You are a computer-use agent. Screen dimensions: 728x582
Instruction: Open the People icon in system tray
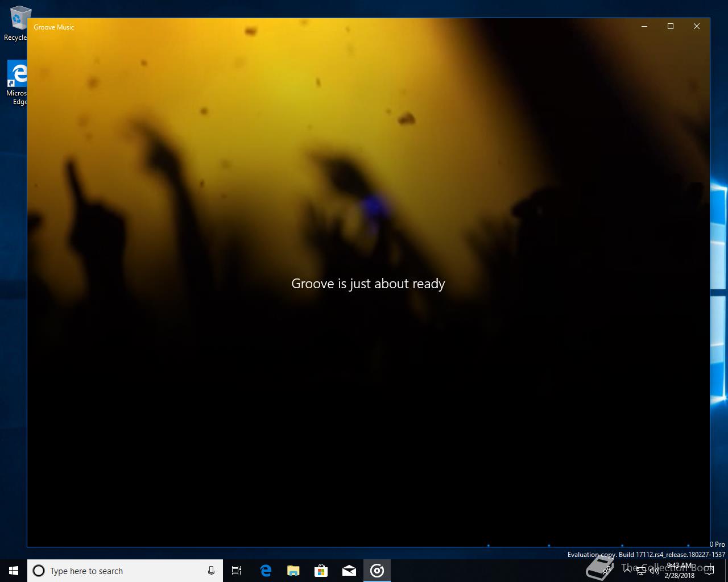[607, 571]
